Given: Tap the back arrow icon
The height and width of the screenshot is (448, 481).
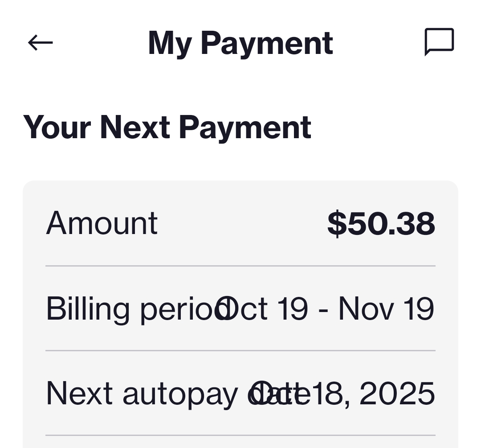Looking at the screenshot, I should pos(40,43).
